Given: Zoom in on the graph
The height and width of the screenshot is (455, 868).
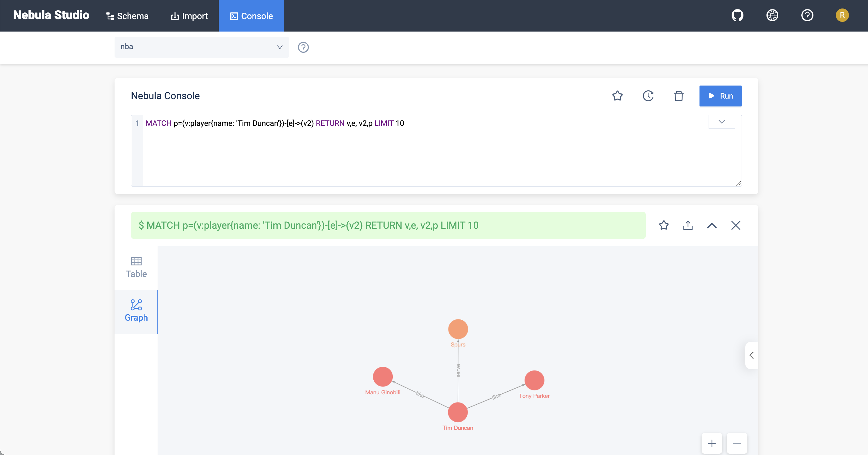Looking at the screenshot, I should pyautogui.click(x=712, y=443).
